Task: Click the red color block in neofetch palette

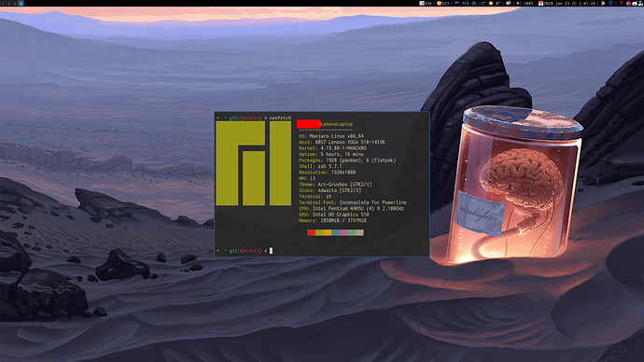Action: (311, 232)
